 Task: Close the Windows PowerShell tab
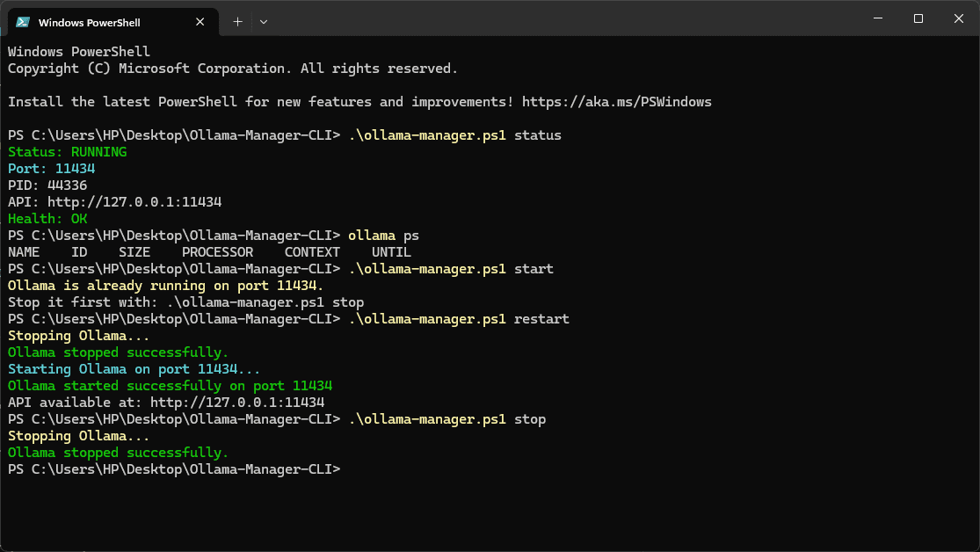tap(200, 22)
